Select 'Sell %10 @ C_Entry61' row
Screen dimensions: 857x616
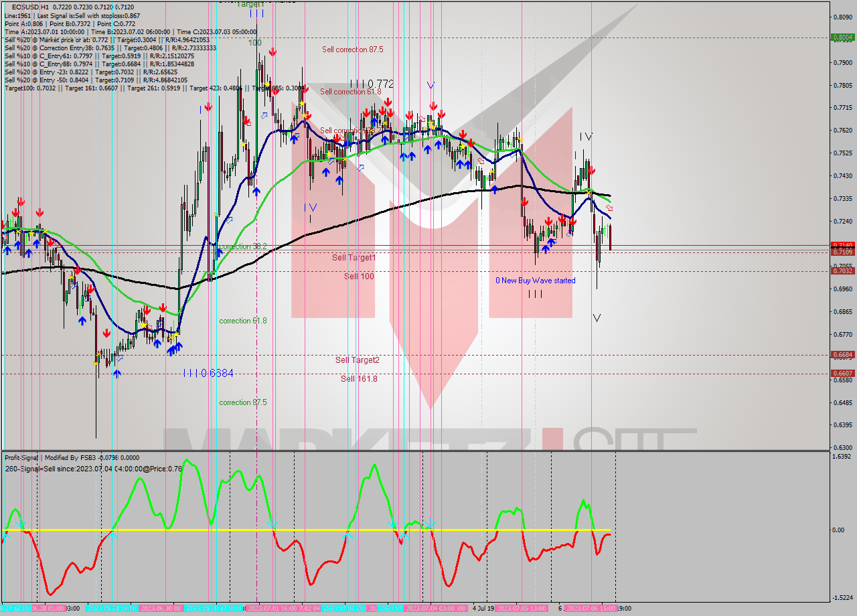(x=100, y=56)
